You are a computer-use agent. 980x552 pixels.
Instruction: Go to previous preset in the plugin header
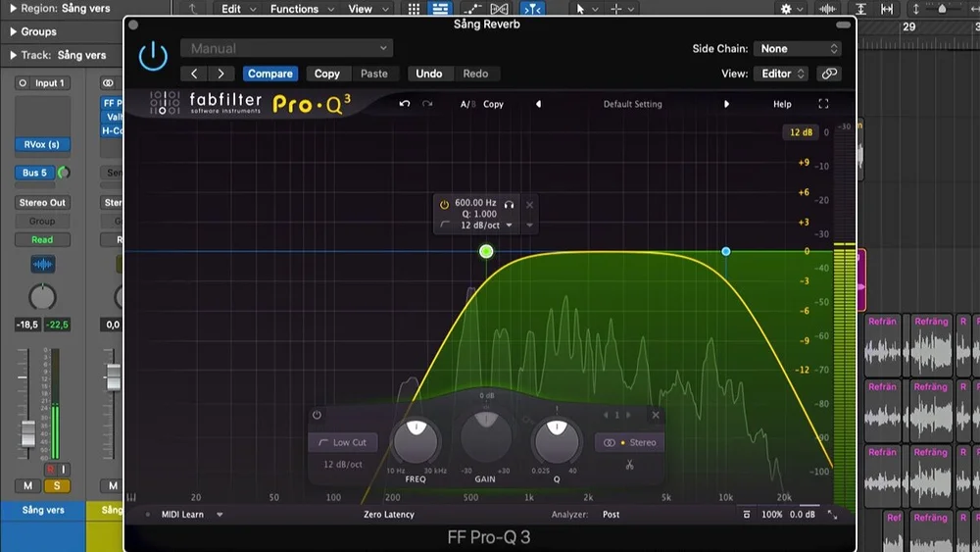(194, 74)
